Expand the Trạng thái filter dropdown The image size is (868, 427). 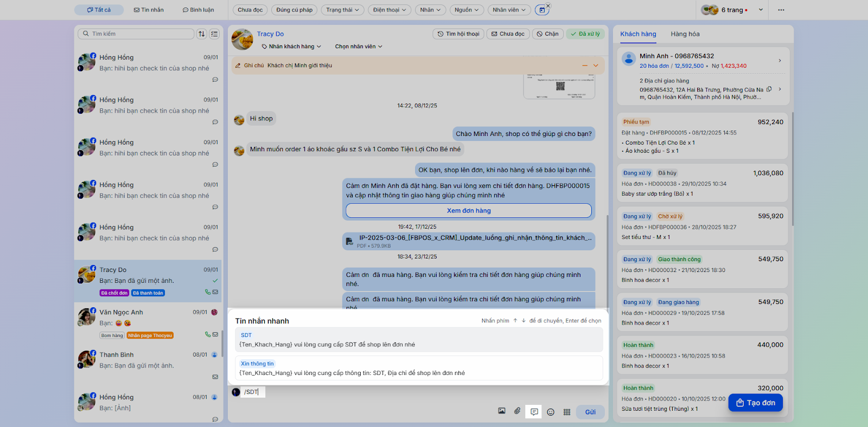tap(342, 10)
